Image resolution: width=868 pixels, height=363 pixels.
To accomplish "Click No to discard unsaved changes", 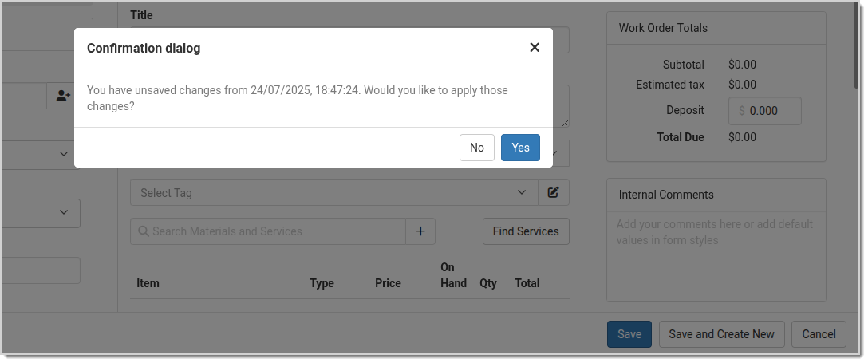I will (x=477, y=148).
